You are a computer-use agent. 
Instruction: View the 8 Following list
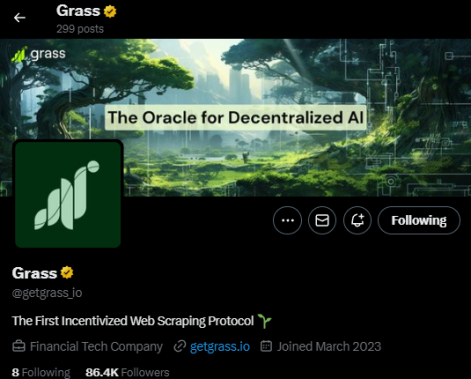tap(41, 372)
